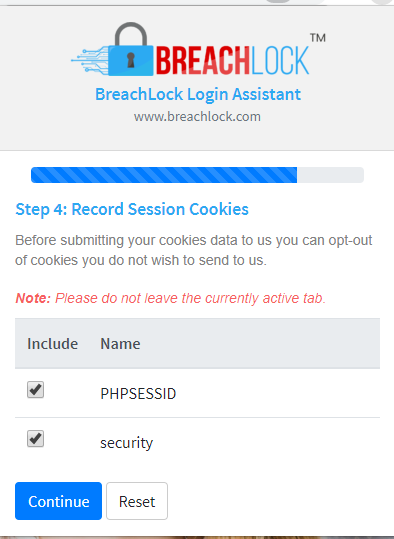Click the filled striped progress bar section
The width and height of the screenshot is (394, 539).
point(164,175)
